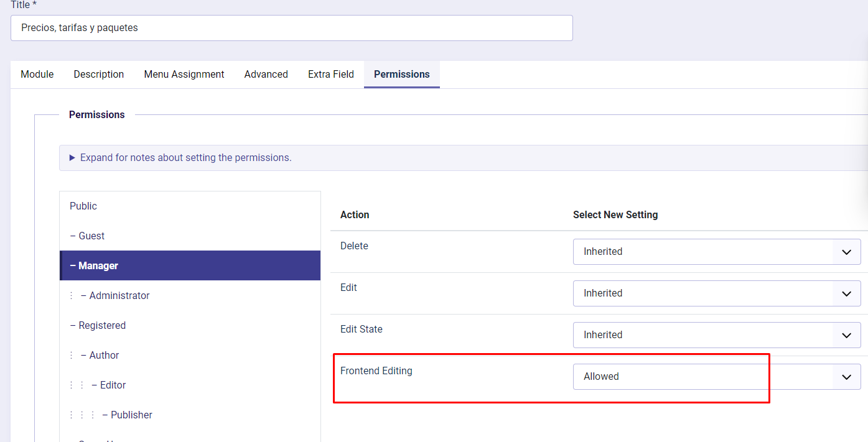Select the Manager user group
Screen dimensions: 868x442
pos(98,266)
